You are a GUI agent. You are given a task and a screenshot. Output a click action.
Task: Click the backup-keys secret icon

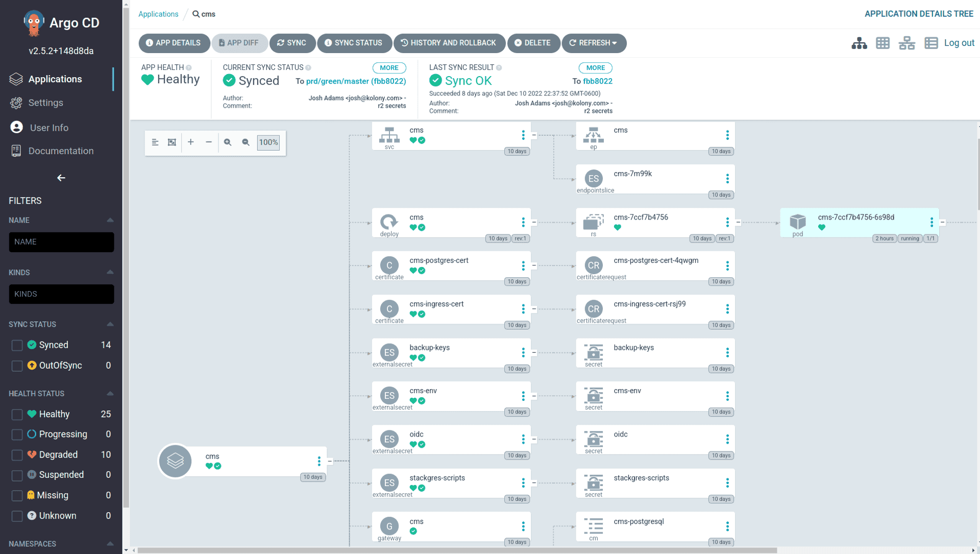(x=593, y=353)
